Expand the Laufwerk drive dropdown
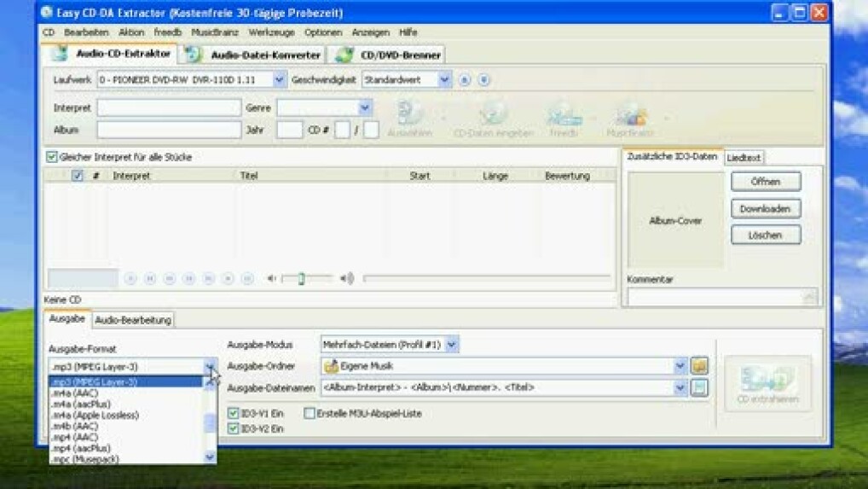The image size is (868, 489). tap(279, 79)
